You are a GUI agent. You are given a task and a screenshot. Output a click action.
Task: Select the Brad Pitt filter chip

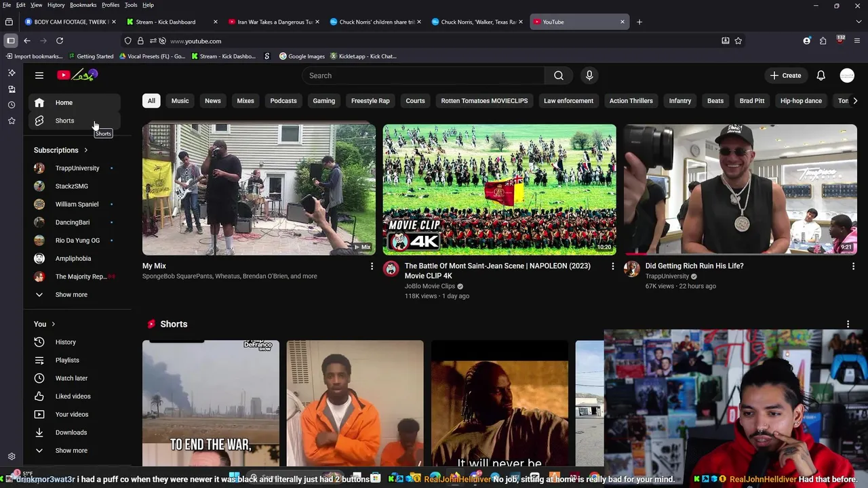pos(752,101)
